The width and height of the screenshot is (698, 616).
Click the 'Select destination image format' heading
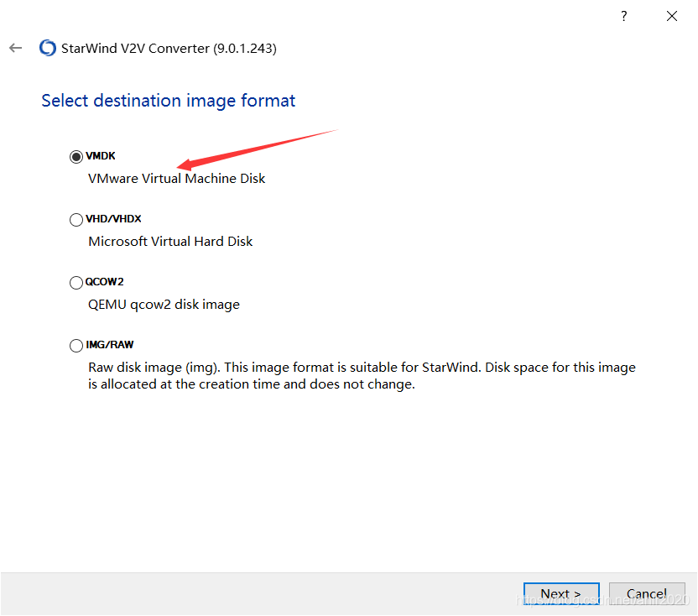(169, 101)
